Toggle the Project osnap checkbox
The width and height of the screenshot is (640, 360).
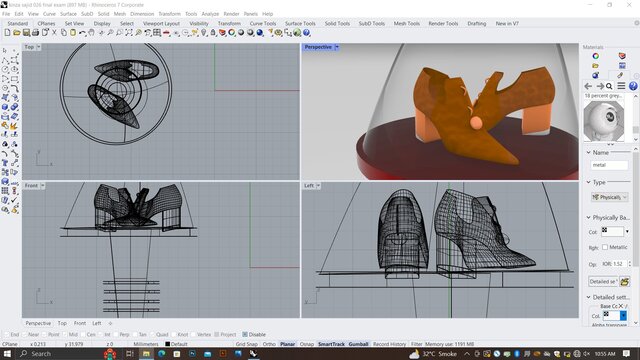coord(217,334)
